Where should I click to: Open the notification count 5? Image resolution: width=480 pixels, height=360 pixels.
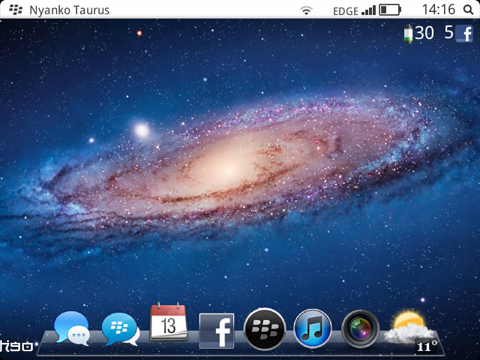pyautogui.click(x=449, y=33)
